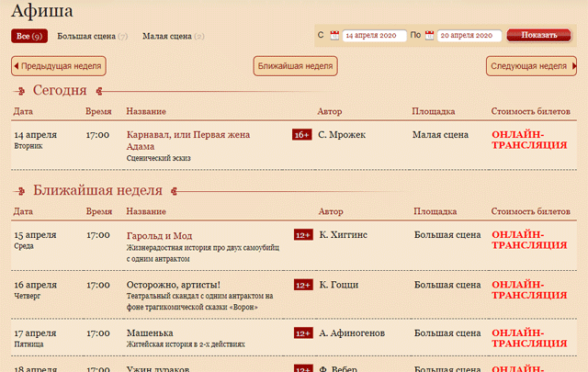Image resolution: width=588 pixels, height=372 pixels.
Task: Go to Предыдущая неделя
Action: click(59, 66)
